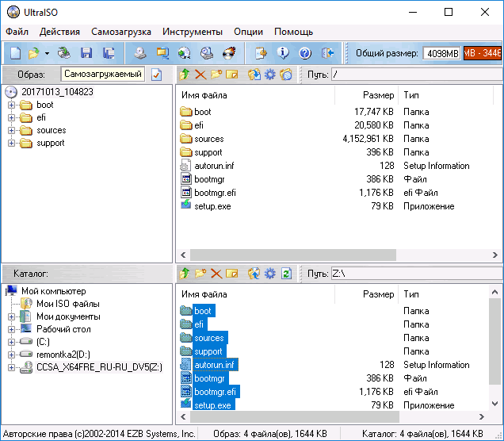Image resolution: width=504 pixels, height=441 pixels.
Task: Click the Add to image icon in catalog toolbar
Action: 254,274
